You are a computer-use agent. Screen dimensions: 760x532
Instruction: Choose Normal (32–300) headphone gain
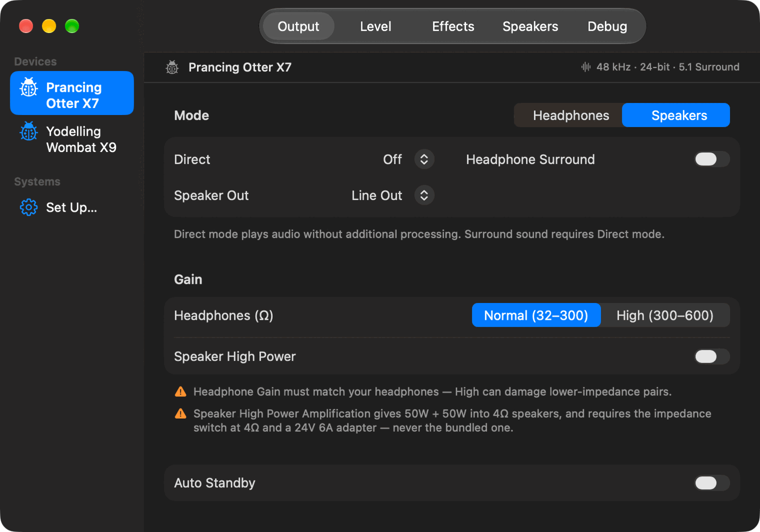[x=536, y=315]
